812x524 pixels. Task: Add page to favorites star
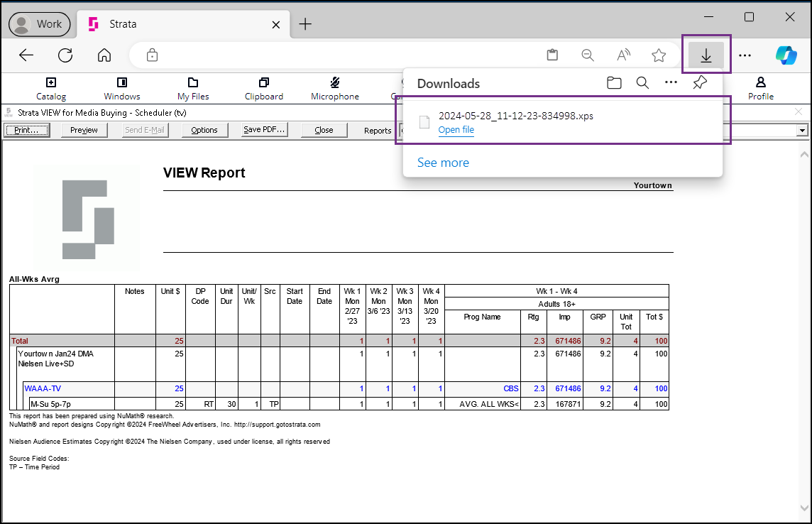click(x=659, y=55)
